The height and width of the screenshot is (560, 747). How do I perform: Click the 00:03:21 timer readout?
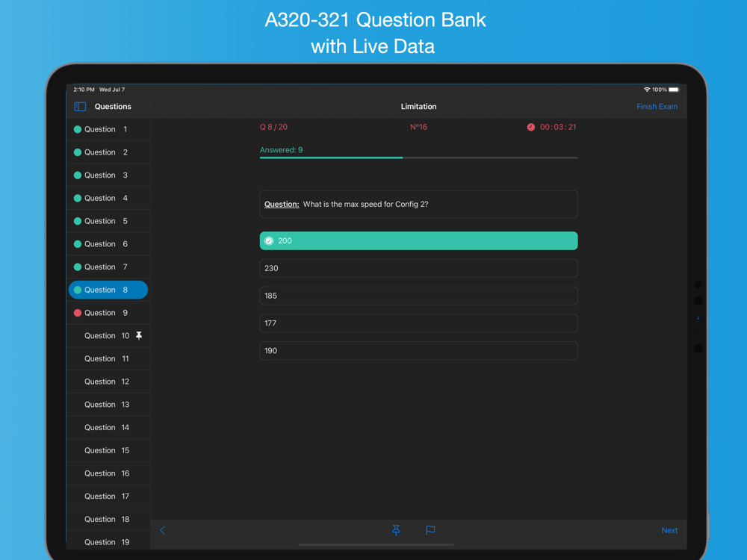(558, 127)
